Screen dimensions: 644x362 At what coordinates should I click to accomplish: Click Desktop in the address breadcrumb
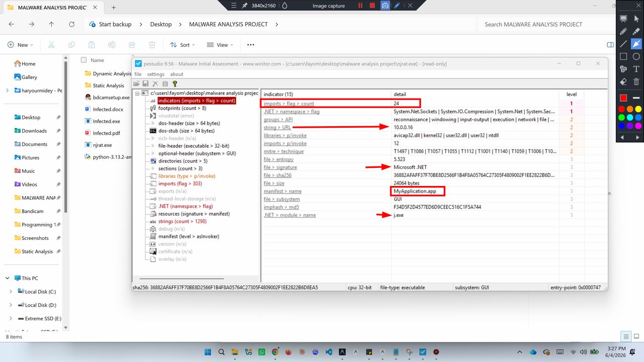[161, 24]
